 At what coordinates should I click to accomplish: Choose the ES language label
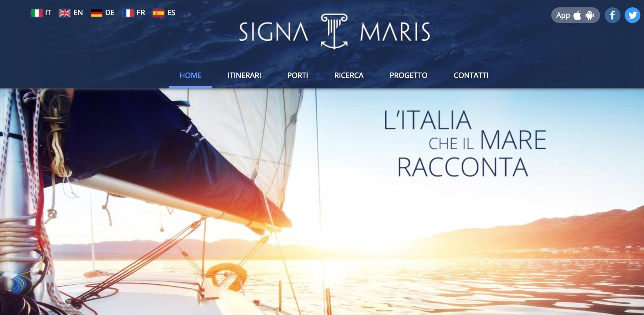171,13
